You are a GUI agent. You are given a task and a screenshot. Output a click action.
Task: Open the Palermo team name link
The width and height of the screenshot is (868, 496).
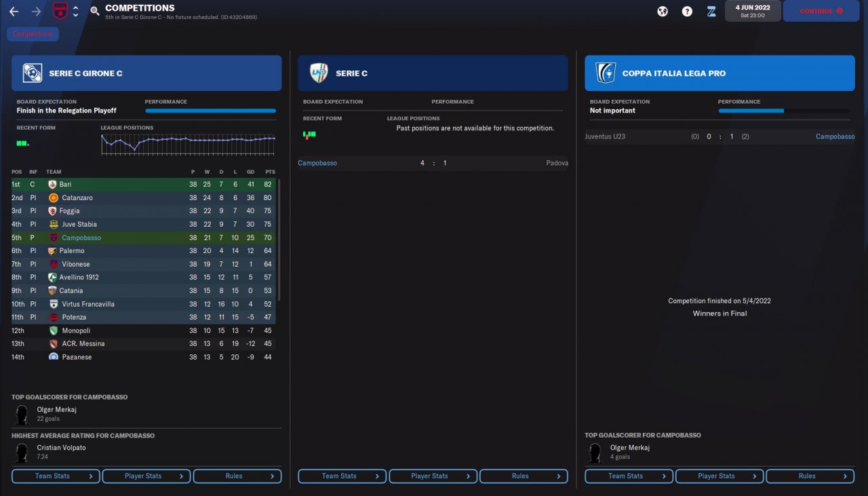click(72, 251)
